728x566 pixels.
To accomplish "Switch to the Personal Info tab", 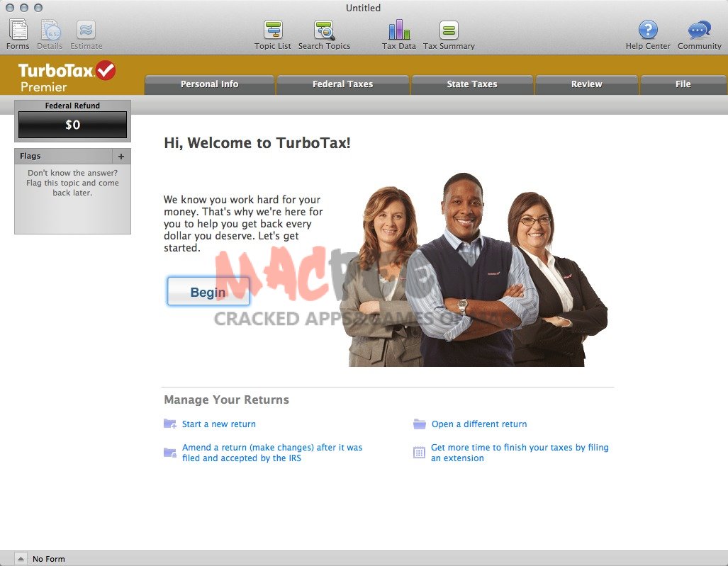I will pyautogui.click(x=209, y=84).
